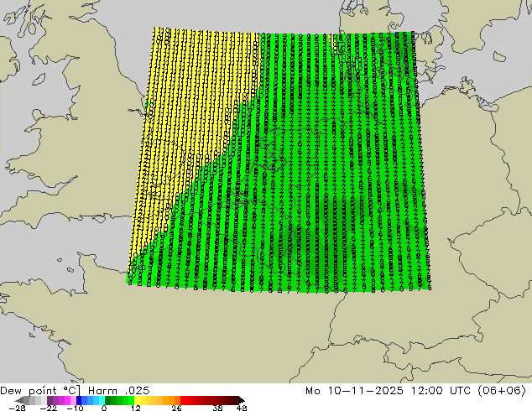Click the bright red swatch in the legend
Image resolution: width=532 pixels, height=411 pixels.
183,400
